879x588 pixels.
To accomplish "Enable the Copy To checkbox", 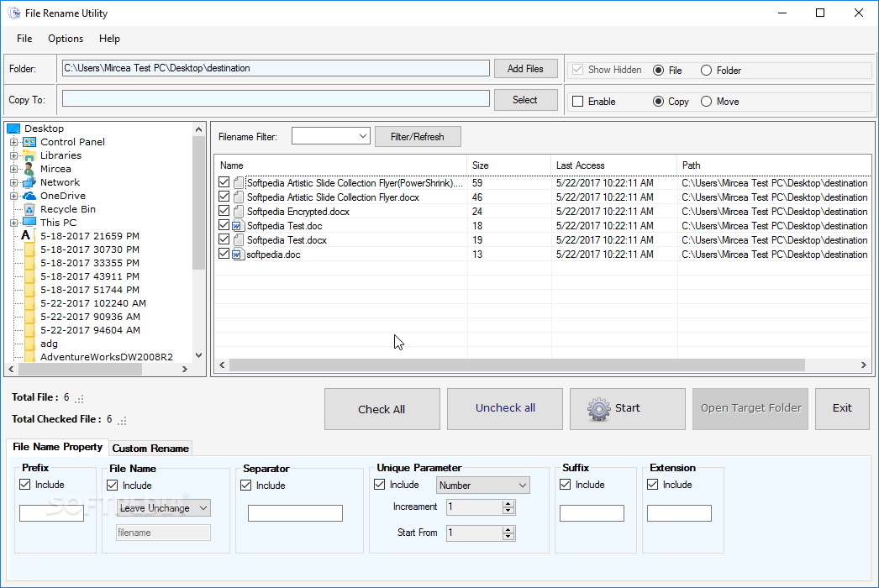I will (x=577, y=102).
